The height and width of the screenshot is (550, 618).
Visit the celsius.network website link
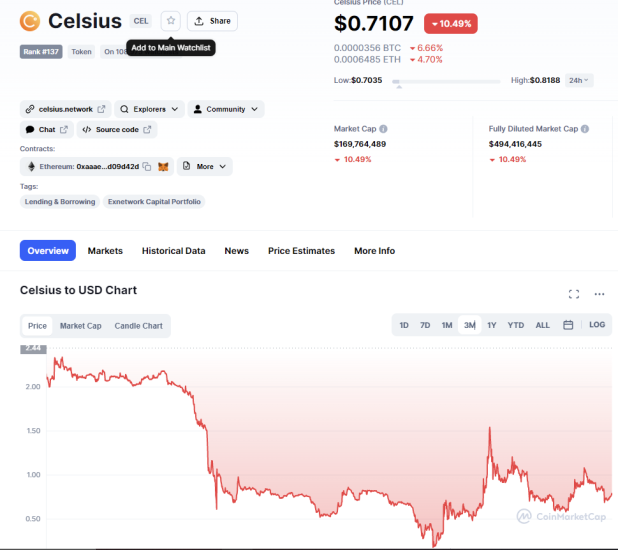[x=65, y=108]
